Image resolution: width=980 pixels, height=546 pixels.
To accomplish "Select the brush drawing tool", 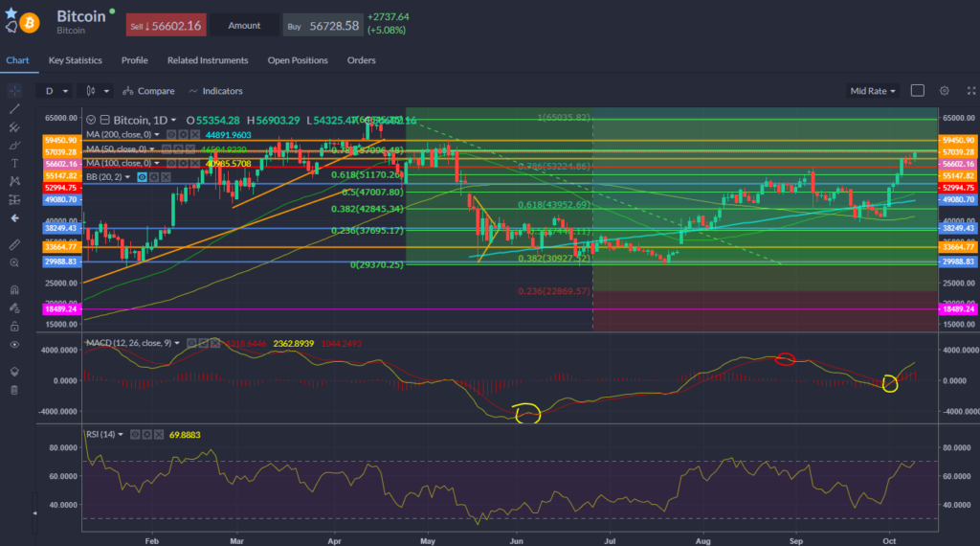I will point(14,145).
